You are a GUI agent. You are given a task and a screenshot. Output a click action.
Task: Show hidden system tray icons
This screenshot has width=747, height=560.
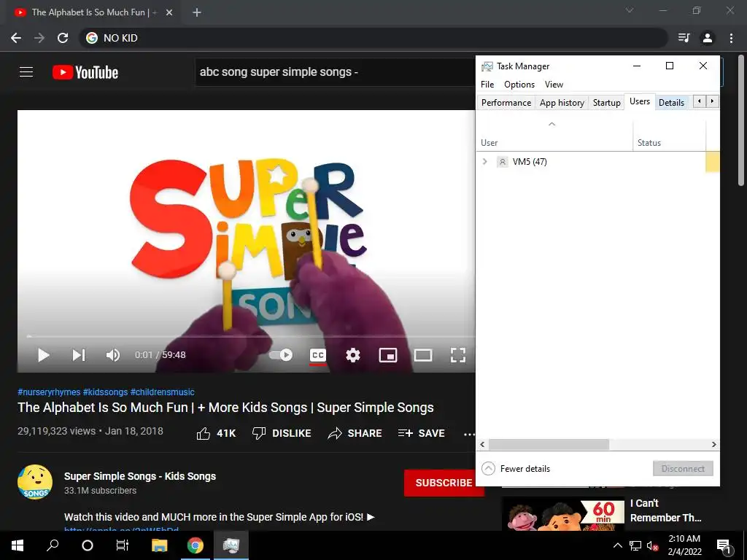tap(617, 545)
